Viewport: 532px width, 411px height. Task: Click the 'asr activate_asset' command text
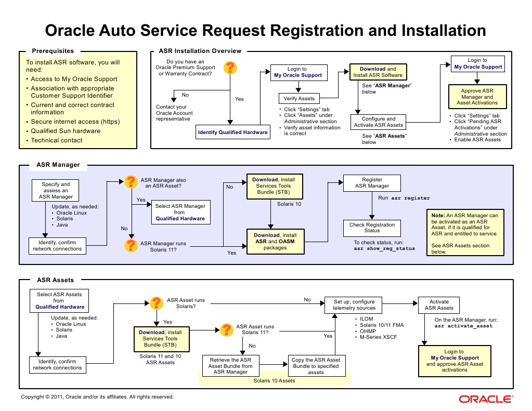463,326
